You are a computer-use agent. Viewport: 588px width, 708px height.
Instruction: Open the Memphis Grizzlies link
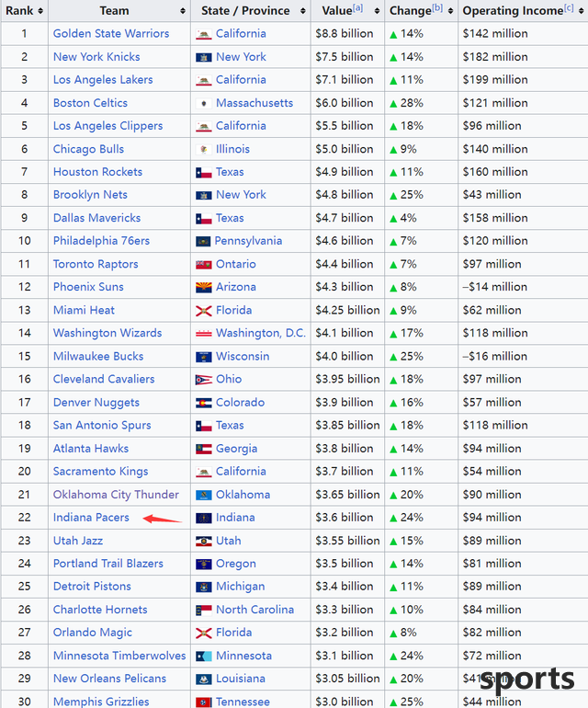tap(101, 702)
